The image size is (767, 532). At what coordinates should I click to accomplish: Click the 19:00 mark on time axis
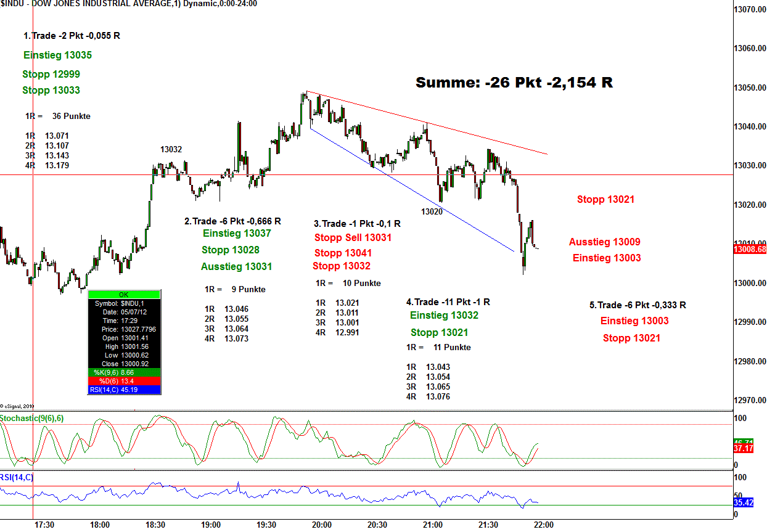tap(211, 525)
